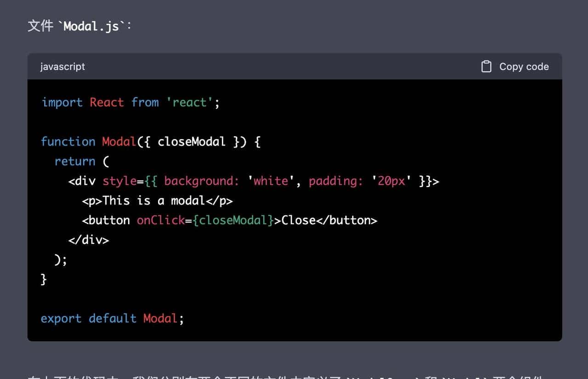Click the closing "</div>" code line
588x379 pixels.
89,240
